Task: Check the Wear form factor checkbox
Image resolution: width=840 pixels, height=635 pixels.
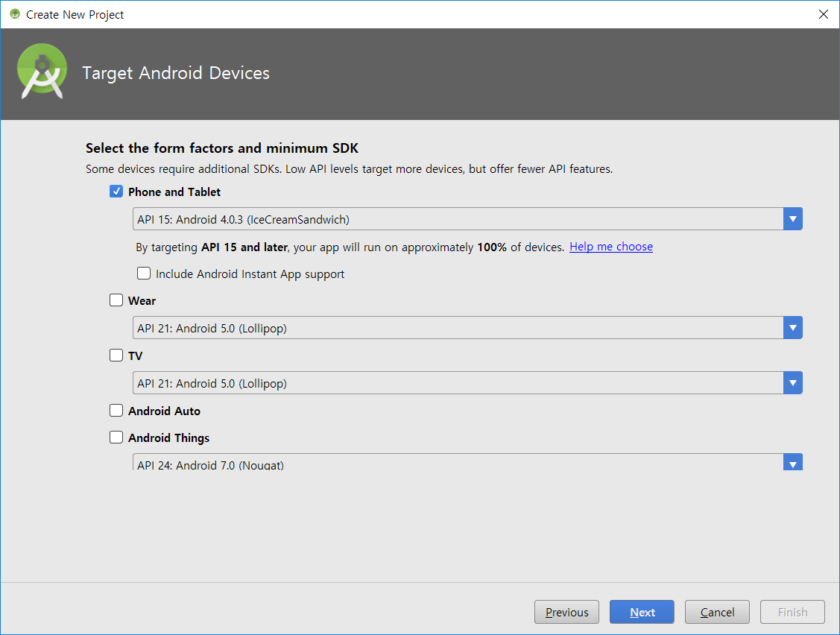Action: pos(116,300)
